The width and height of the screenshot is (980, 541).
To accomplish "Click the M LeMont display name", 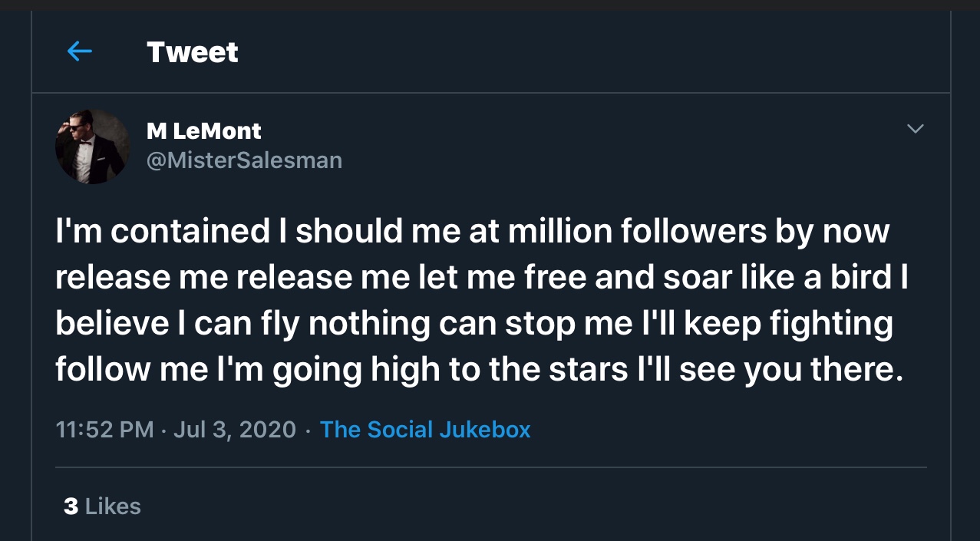I will pos(203,131).
